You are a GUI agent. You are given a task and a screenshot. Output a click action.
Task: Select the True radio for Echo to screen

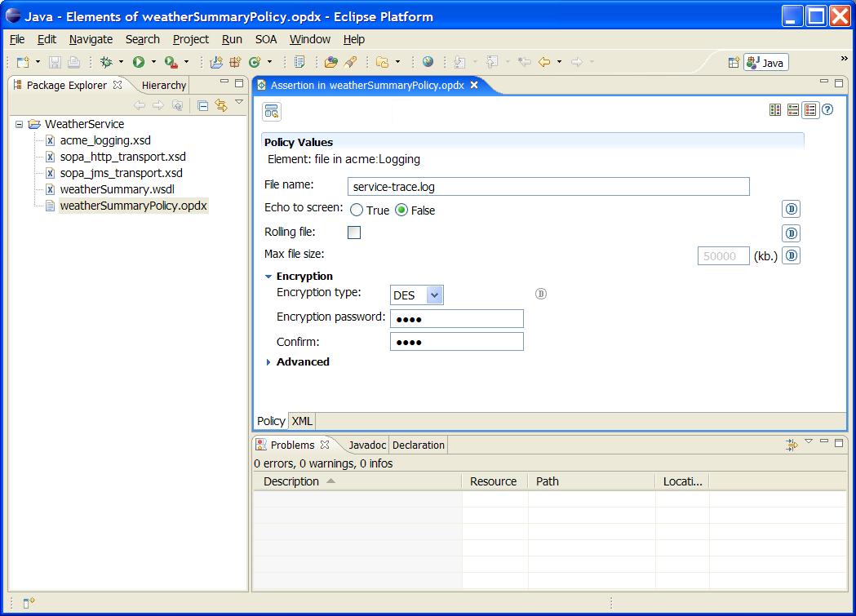click(x=357, y=210)
